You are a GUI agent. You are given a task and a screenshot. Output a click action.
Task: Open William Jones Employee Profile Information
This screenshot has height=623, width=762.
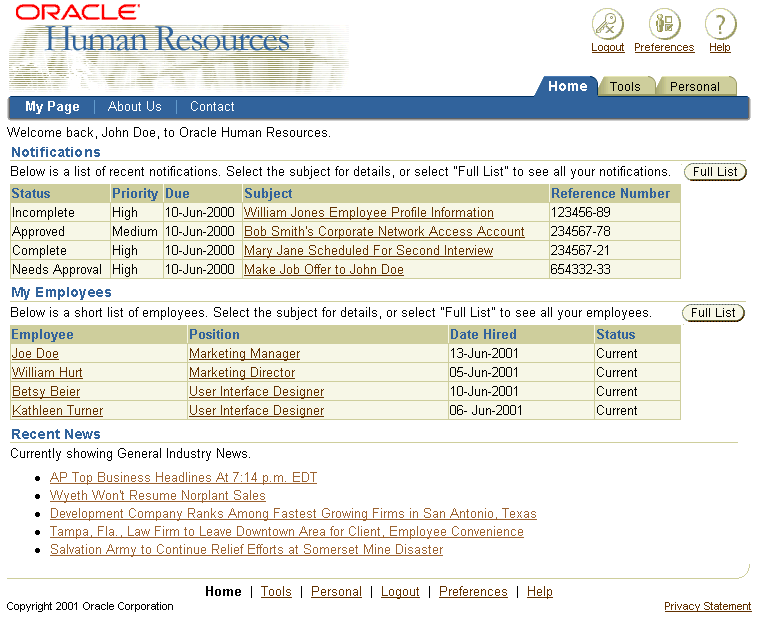click(x=368, y=213)
